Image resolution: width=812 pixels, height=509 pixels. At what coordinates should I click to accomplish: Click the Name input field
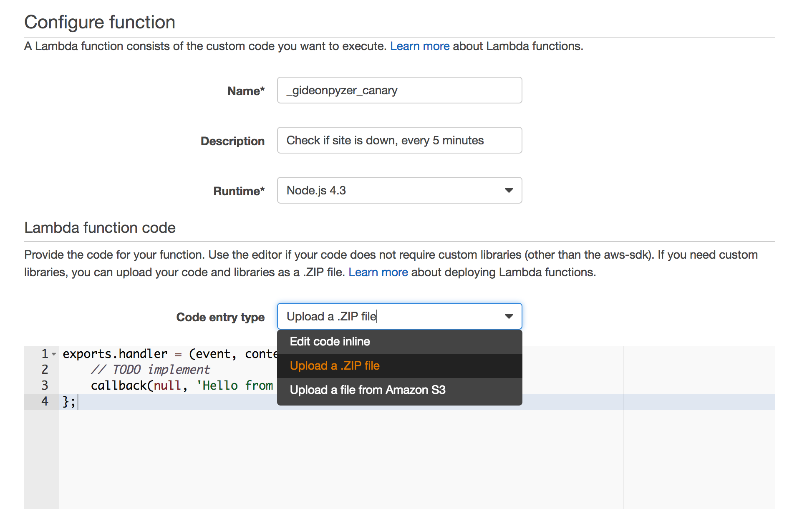[x=399, y=90]
